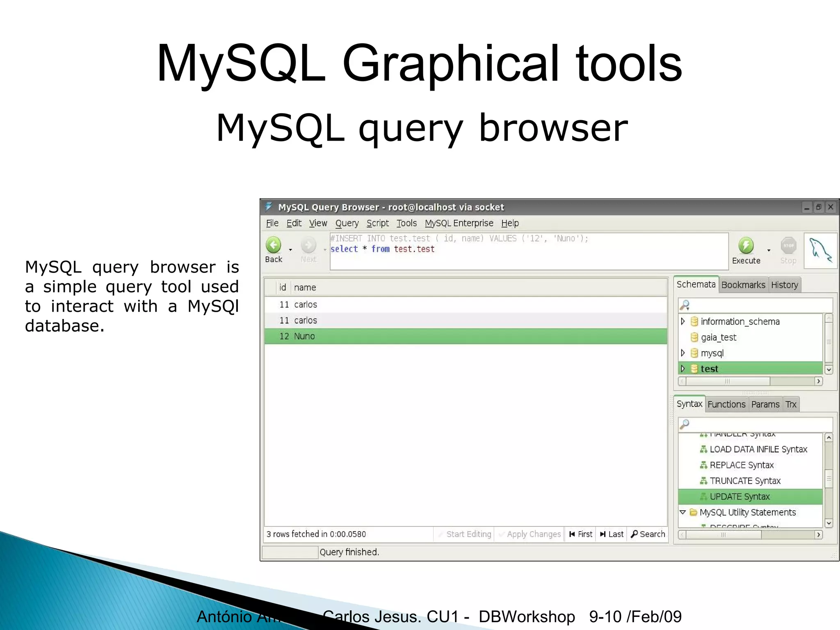Expand the test schema node
The height and width of the screenshot is (630, 840).
tap(683, 368)
